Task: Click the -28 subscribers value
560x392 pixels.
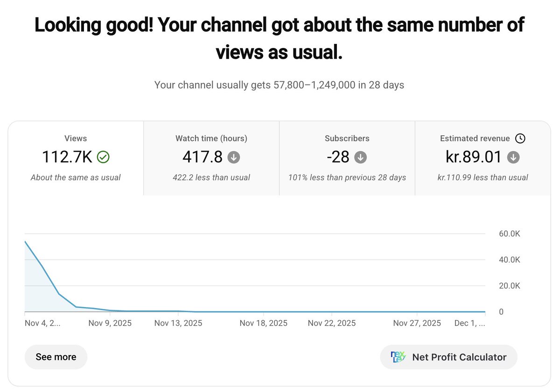Action: pyautogui.click(x=338, y=157)
